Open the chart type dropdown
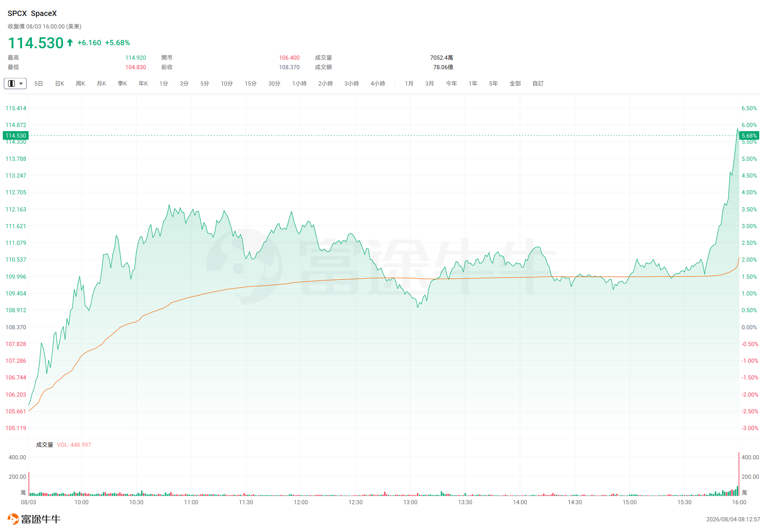The image size is (768, 532). coord(15,84)
